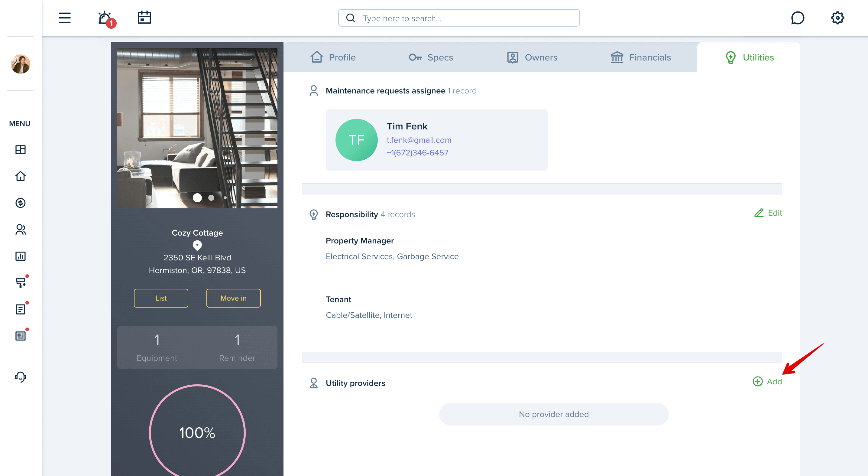Open reports chart icon in sidebar
The height and width of the screenshot is (476, 868).
click(20, 256)
